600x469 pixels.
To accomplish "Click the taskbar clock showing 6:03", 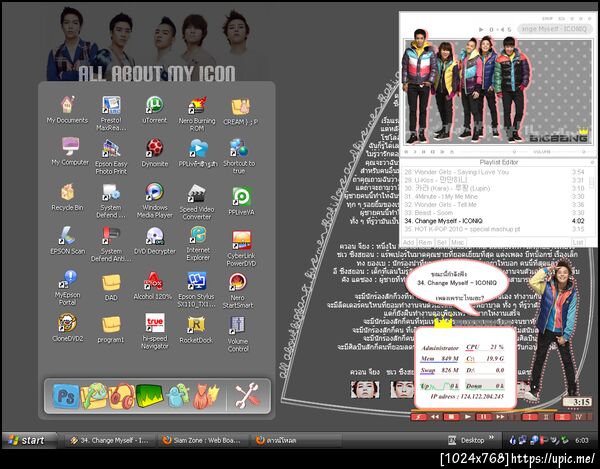I will click(x=582, y=440).
